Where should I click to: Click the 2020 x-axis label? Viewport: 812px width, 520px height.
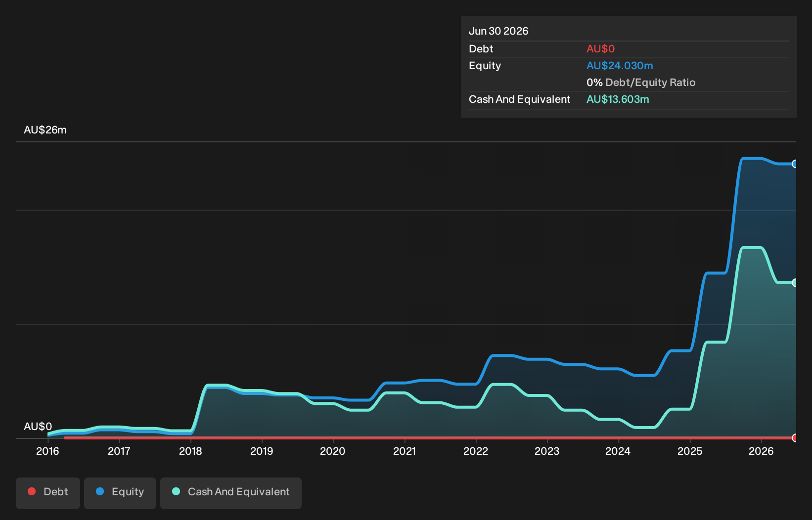point(333,451)
